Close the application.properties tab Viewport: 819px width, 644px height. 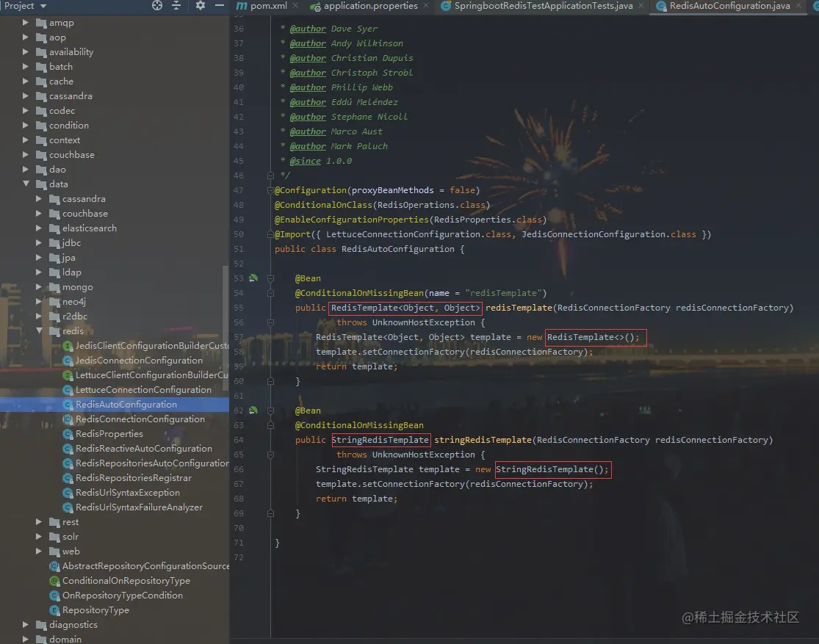(x=426, y=6)
